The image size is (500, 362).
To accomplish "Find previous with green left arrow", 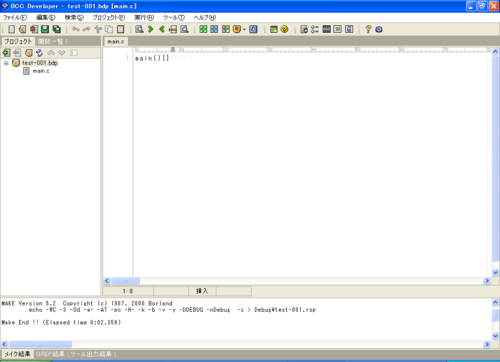I will (162, 29).
